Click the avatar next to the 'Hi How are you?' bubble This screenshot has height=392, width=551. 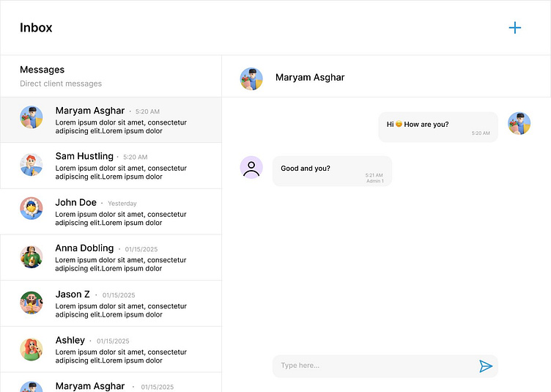pyautogui.click(x=519, y=123)
